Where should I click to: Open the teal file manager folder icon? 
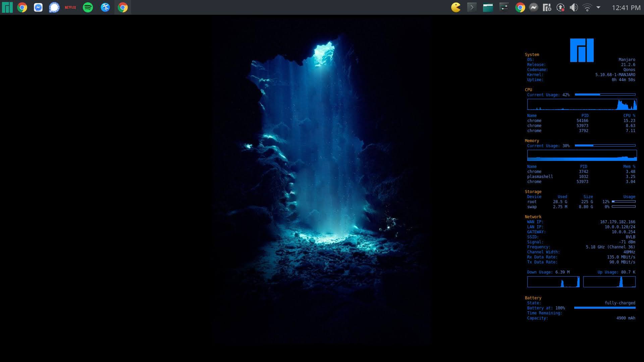[x=488, y=7]
